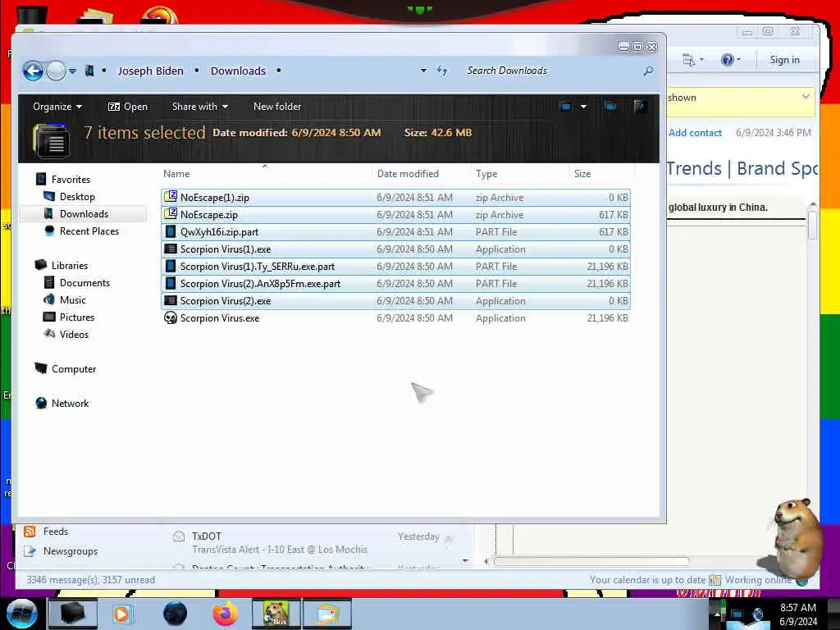
Task: Click New folder in toolbar
Action: [x=277, y=107]
